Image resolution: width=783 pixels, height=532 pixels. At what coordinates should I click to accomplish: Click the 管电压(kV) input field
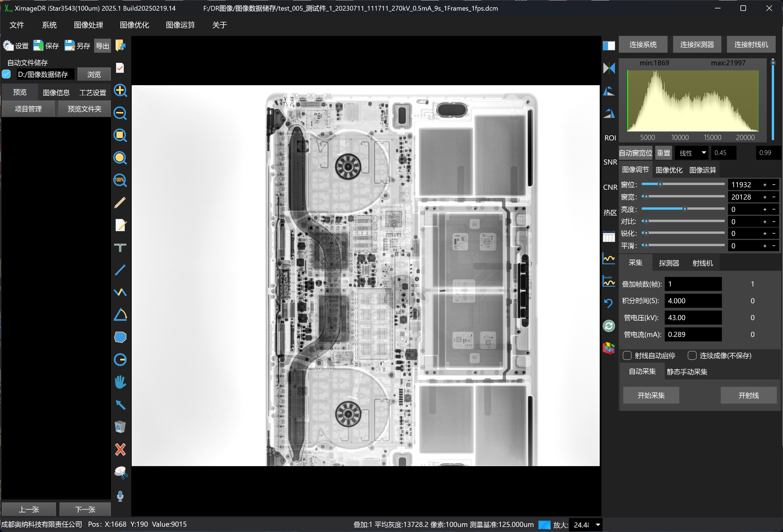[693, 317]
